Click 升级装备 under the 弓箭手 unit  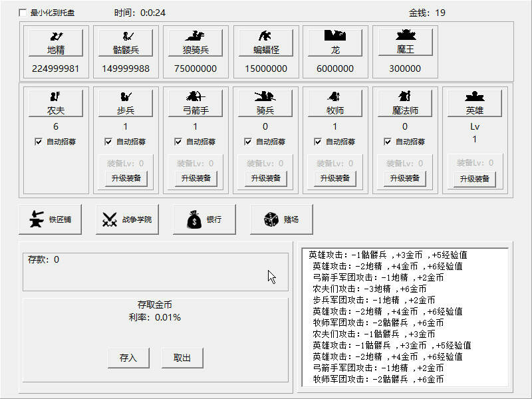click(x=196, y=178)
